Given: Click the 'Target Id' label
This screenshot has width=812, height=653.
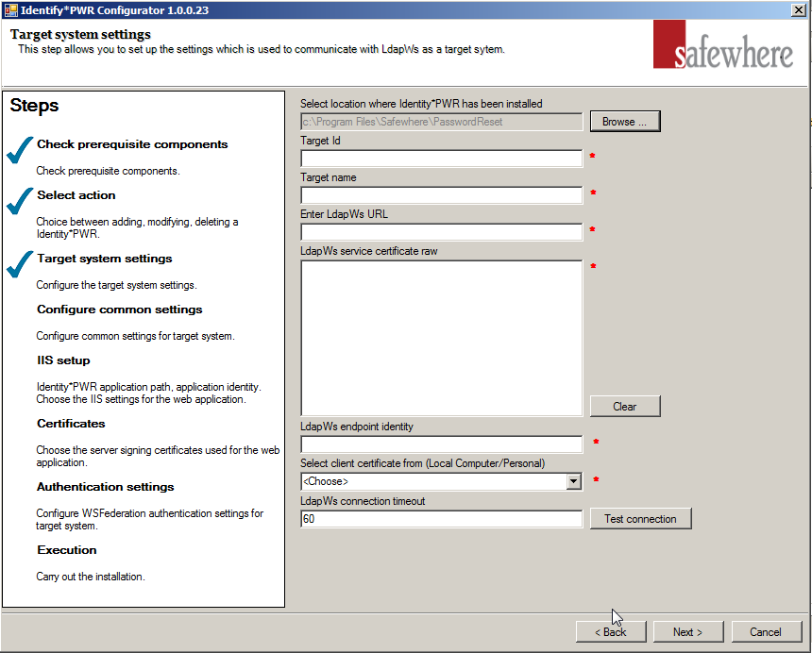Looking at the screenshot, I should tap(320, 141).
